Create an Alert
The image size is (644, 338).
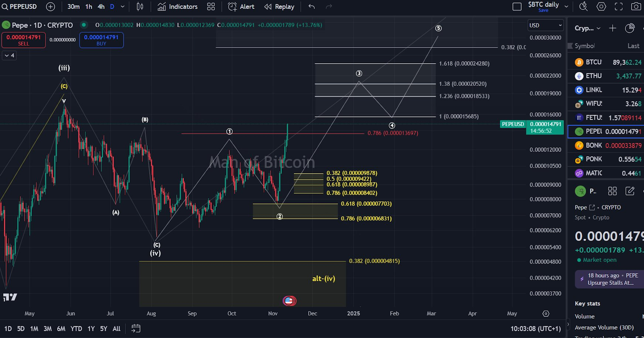coord(241,6)
